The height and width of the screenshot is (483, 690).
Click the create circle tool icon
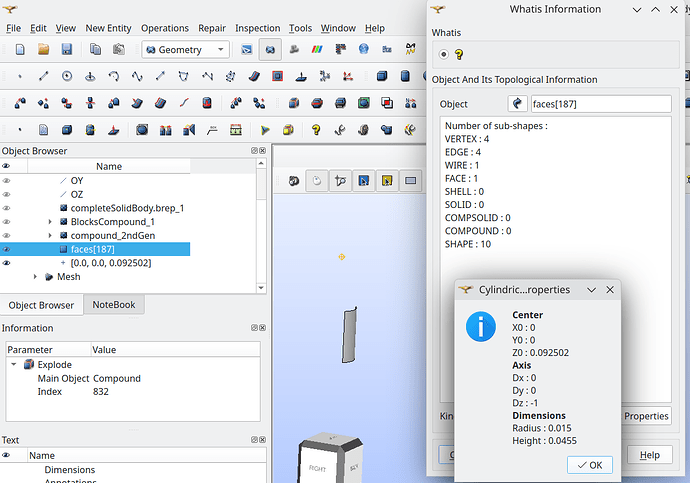click(x=67, y=76)
